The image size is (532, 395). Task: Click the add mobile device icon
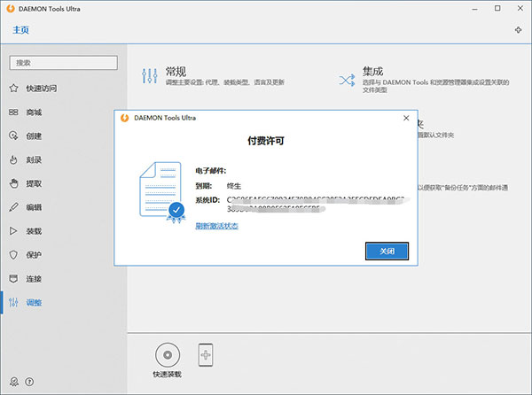[x=206, y=354]
